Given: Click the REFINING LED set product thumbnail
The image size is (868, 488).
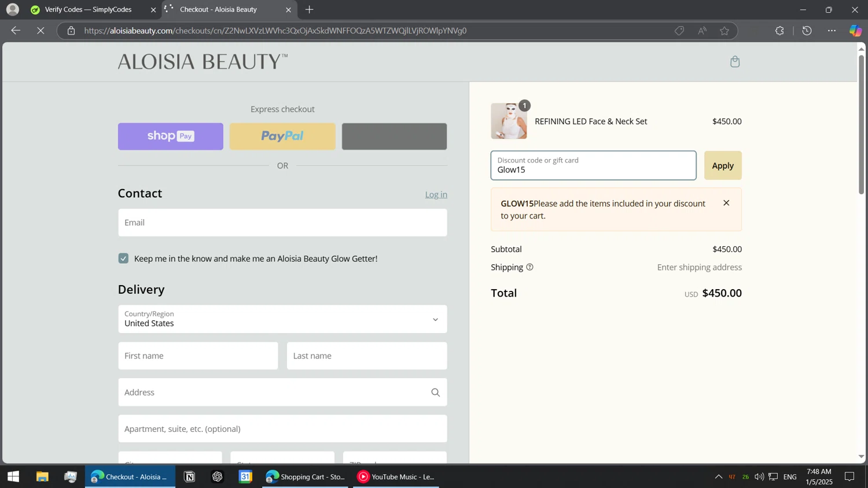Looking at the screenshot, I should click(509, 121).
